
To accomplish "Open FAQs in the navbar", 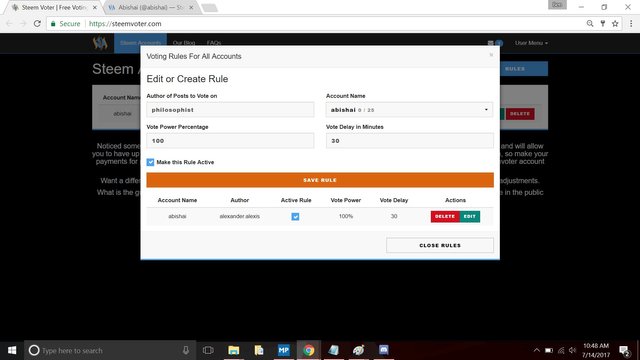I will [214, 43].
